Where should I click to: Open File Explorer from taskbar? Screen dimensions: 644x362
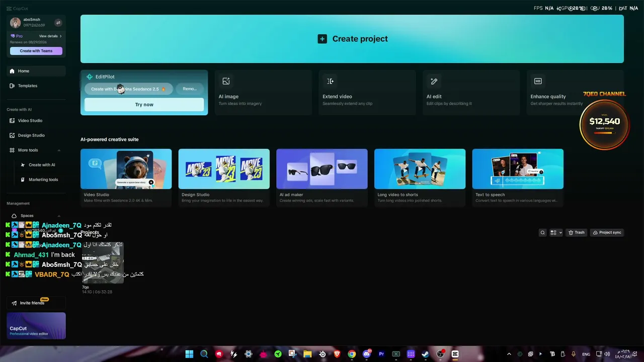click(x=307, y=354)
